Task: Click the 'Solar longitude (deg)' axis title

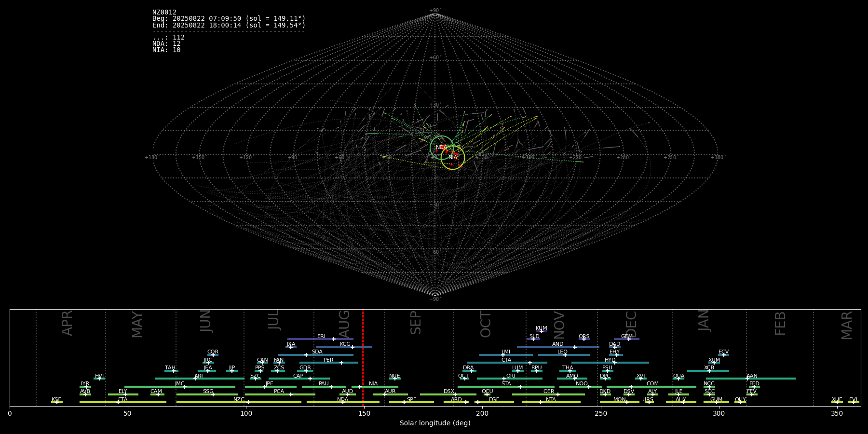Action: tap(435, 423)
